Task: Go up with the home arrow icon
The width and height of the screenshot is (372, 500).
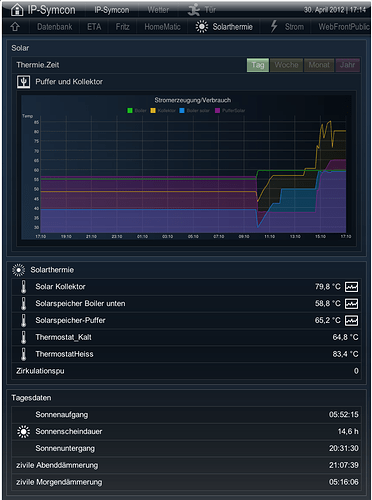Action: pyautogui.click(x=15, y=27)
